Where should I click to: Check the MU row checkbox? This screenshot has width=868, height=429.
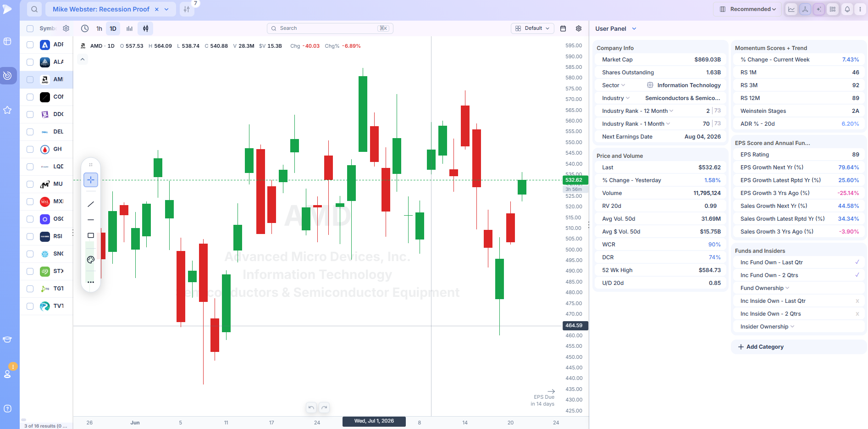[x=30, y=184]
